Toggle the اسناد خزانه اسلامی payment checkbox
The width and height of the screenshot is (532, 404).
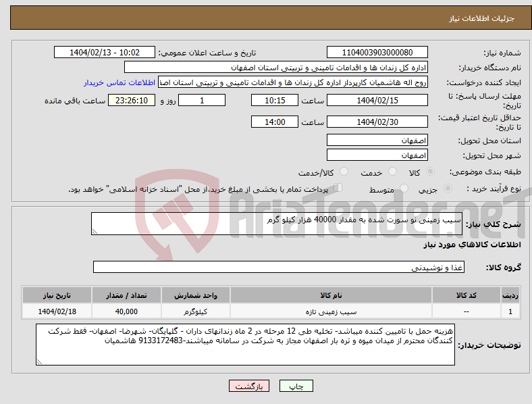tap(338, 187)
